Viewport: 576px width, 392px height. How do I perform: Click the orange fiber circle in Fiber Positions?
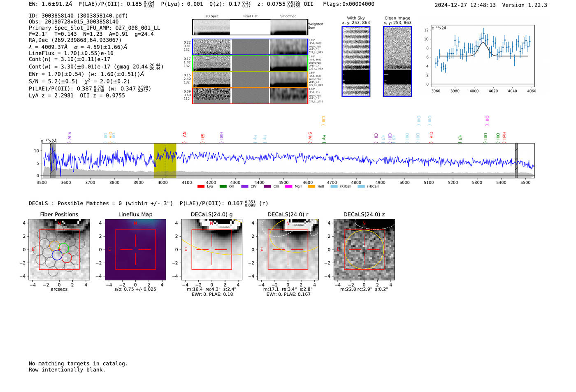click(54, 246)
